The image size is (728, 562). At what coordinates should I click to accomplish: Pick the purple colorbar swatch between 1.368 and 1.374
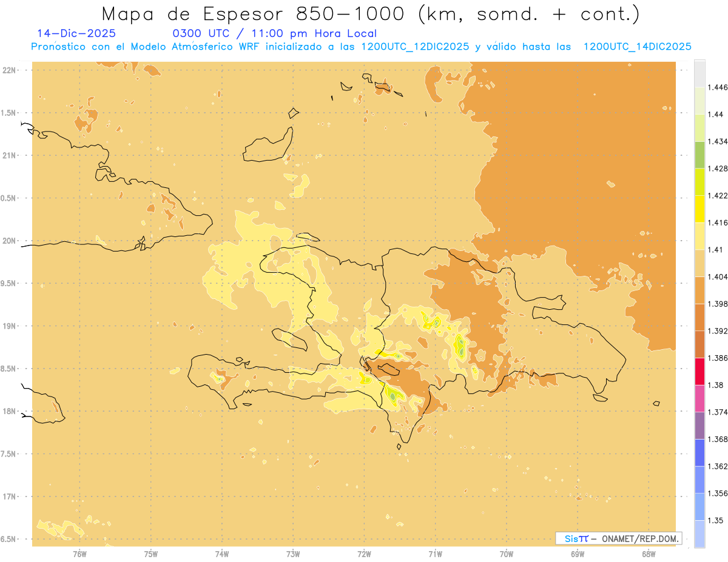pyautogui.click(x=699, y=426)
